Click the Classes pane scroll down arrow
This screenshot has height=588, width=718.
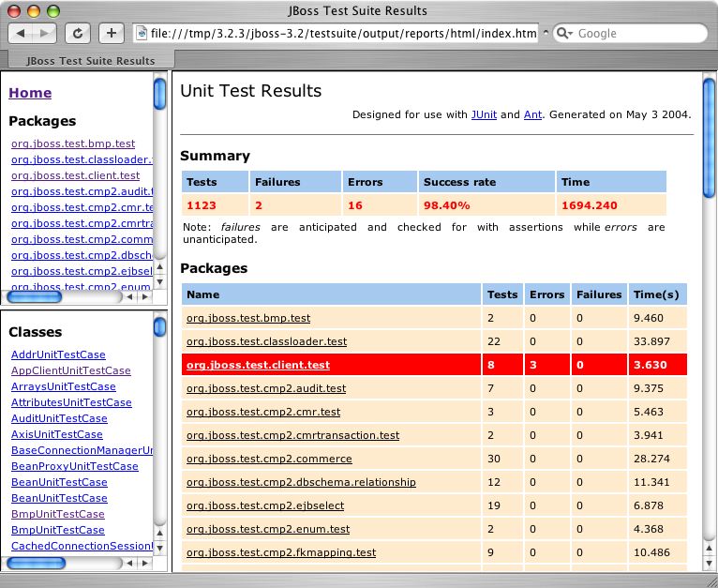(x=159, y=548)
